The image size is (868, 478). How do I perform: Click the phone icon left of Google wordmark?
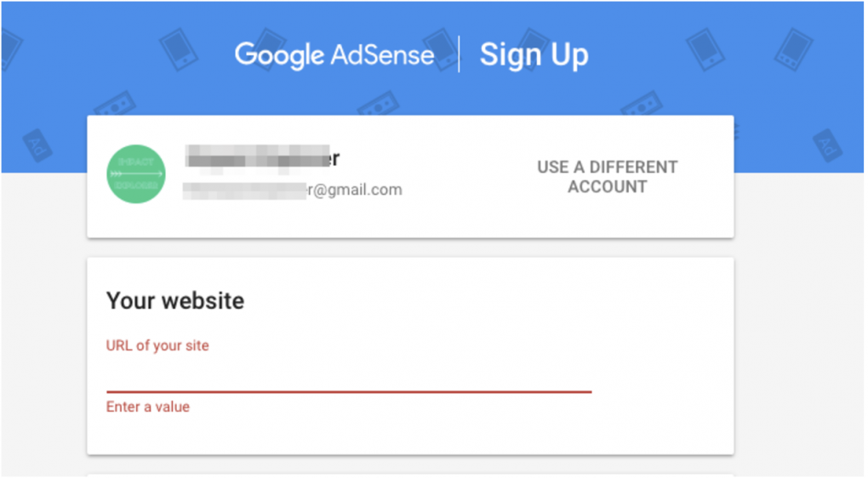point(178,50)
